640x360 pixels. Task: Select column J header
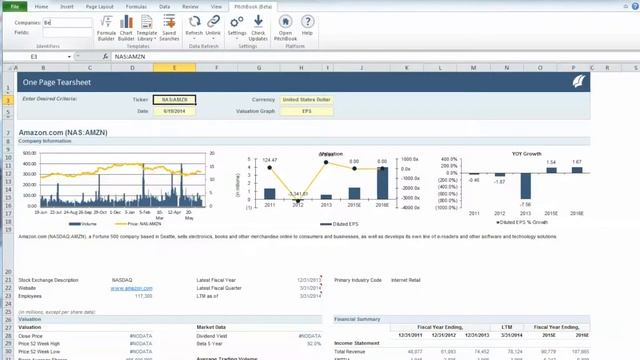click(x=361, y=68)
